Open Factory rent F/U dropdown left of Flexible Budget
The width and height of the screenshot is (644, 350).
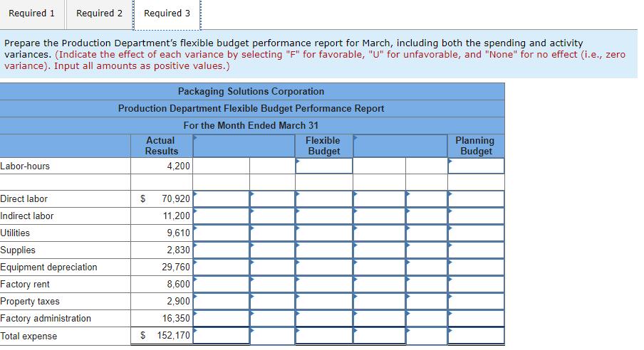point(272,285)
